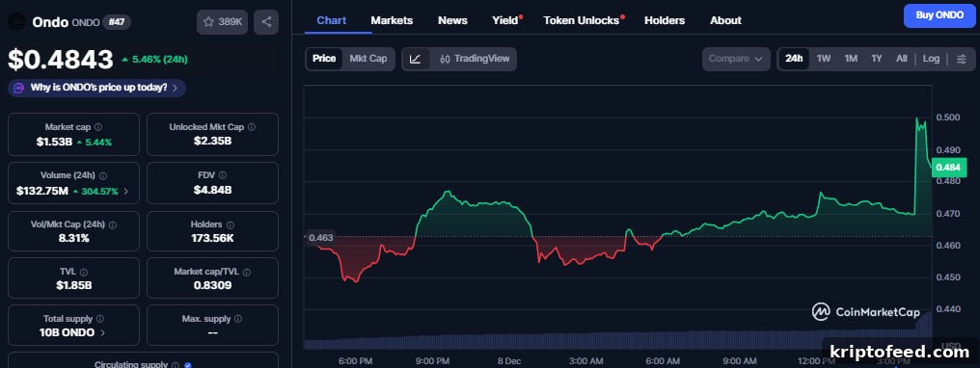
Task: Click the 8.31% Vol/Mkt Cap value
Action: 73,238
